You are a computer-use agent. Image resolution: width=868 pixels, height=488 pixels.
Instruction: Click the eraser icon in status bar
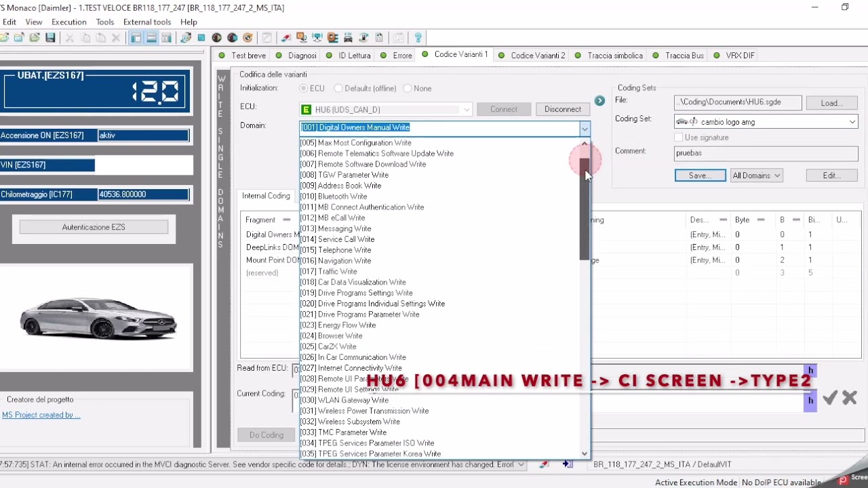(x=544, y=464)
